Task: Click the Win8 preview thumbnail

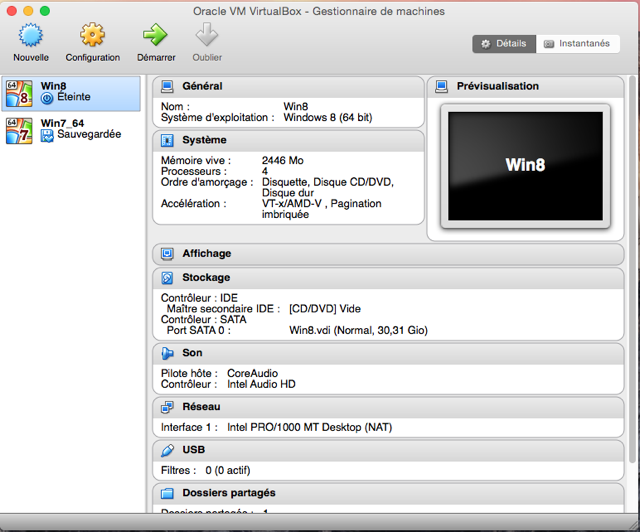Action: click(525, 166)
